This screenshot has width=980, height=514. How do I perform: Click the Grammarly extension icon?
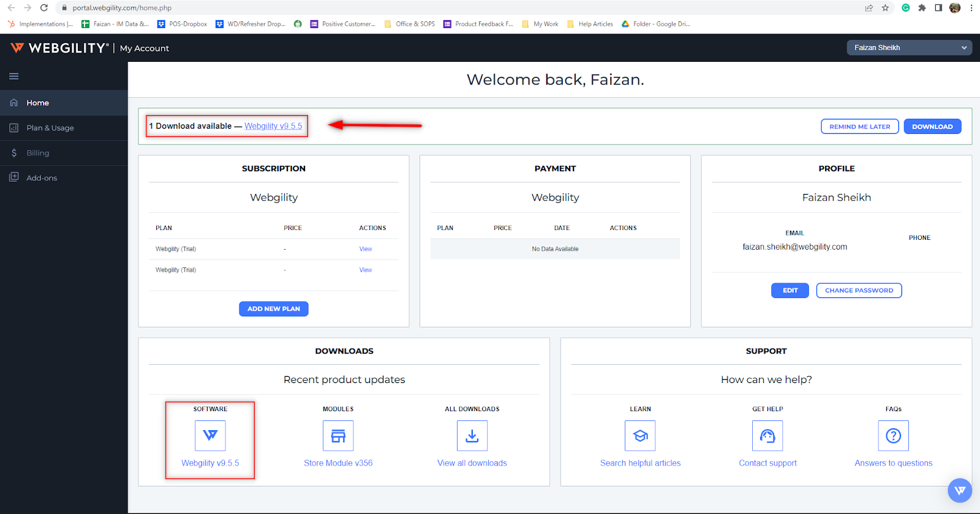tap(905, 8)
